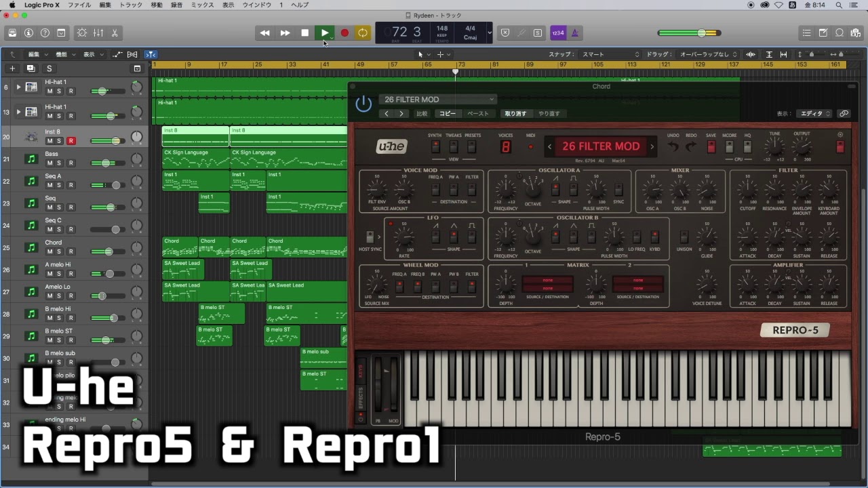This screenshot has height=488, width=868.
Task: Toggle the waveform zoom button
Action: pyautogui.click(x=751, y=54)
